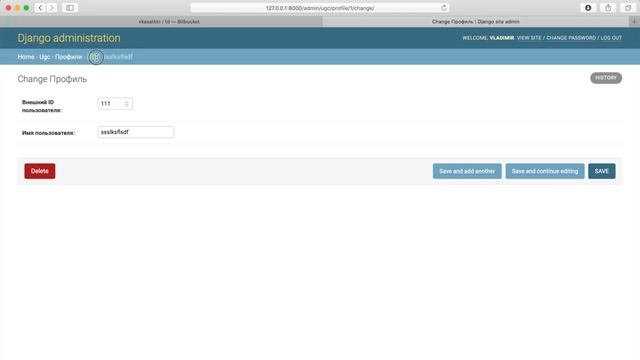The width and height of the screenshot is (640, 360).
Task: Add a new tab with plus icon
Action: 634,22
